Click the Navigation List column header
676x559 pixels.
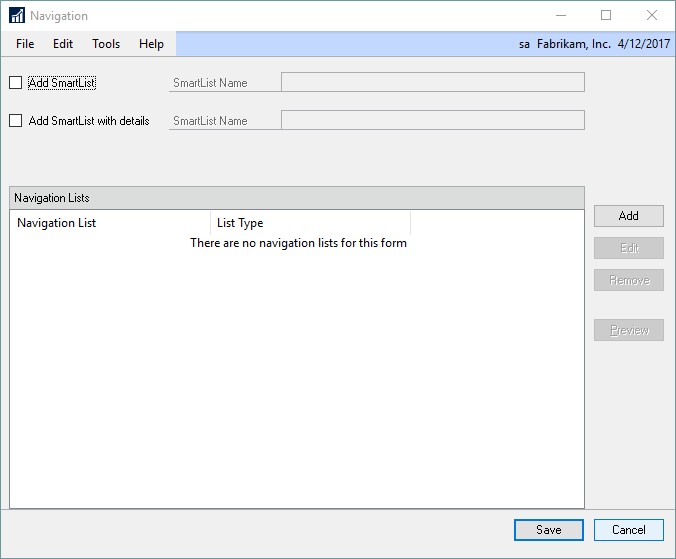click(110, 223)
